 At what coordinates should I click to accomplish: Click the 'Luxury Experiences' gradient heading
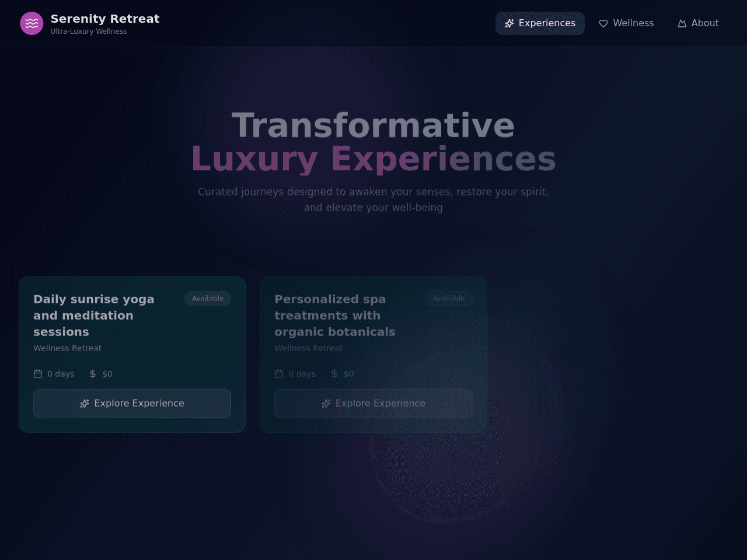pos(373,159)
